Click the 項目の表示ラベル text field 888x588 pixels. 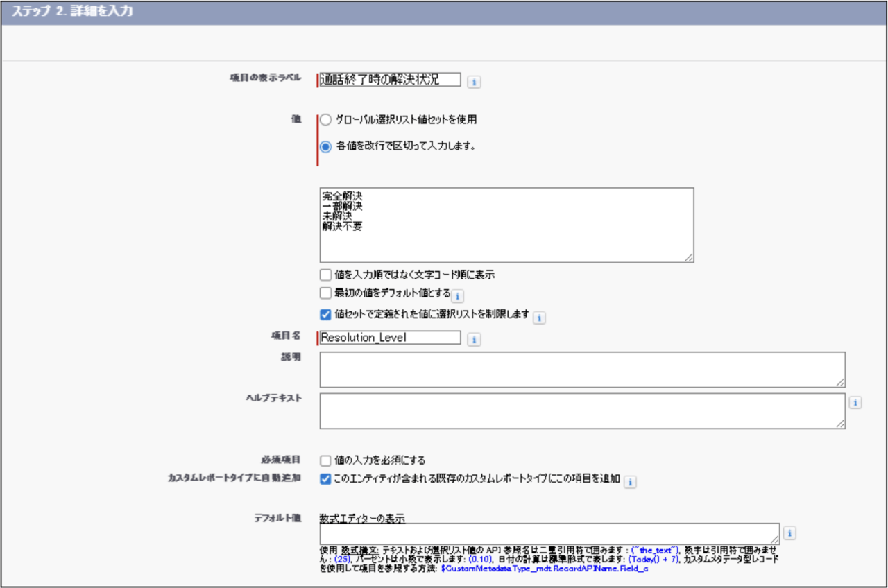[x=389, y=80]
